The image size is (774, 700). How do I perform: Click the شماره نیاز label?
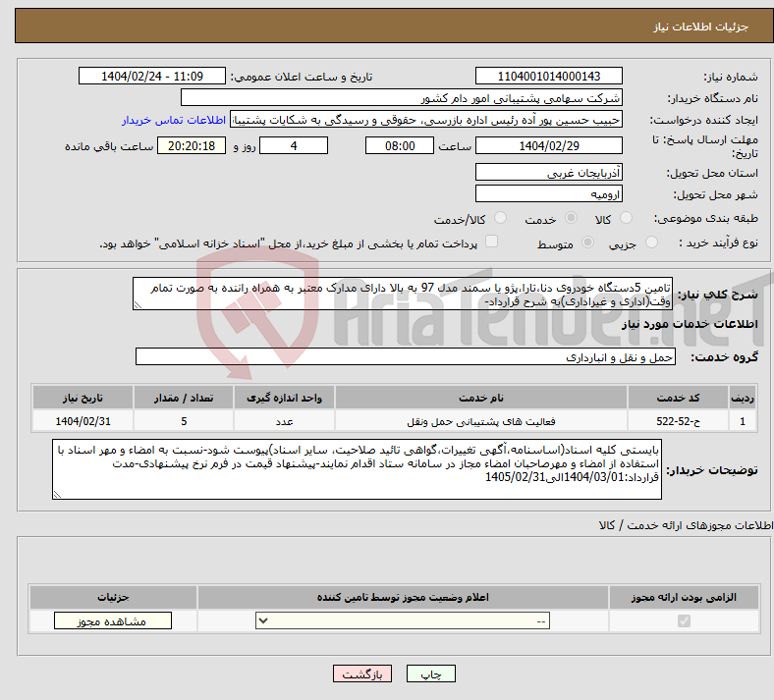731,77
